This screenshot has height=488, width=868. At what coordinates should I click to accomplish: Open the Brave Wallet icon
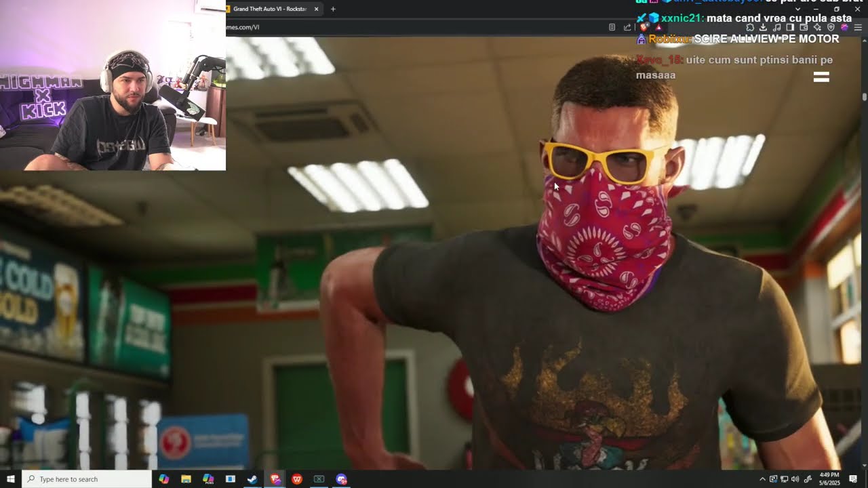click(x=804, y=27)
